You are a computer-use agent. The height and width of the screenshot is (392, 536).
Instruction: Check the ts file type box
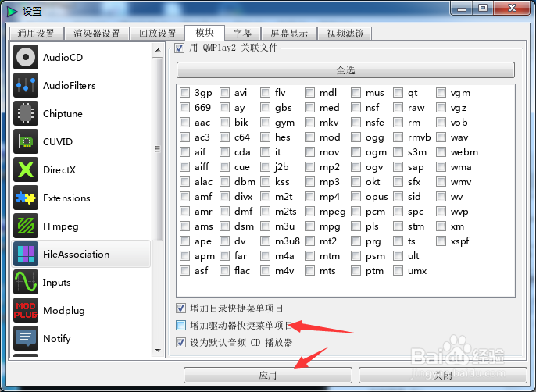pyautogui.click(x=398, y=241)
